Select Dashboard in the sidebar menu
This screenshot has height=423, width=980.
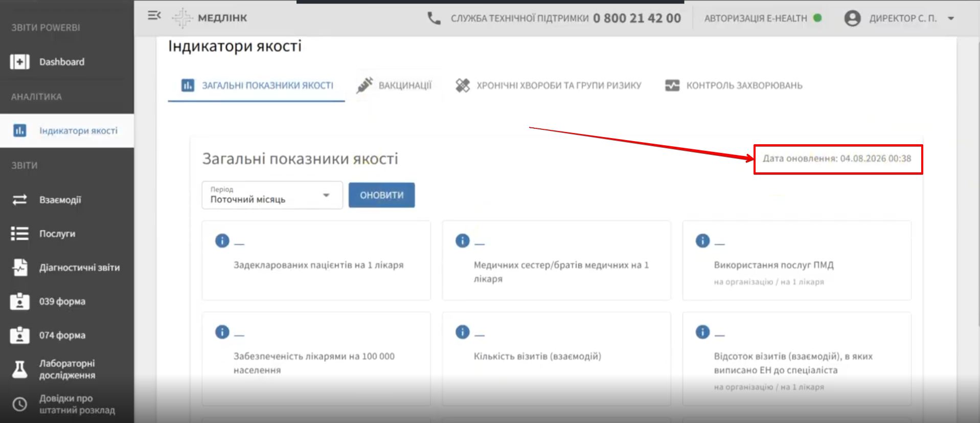tap(67, 62)
